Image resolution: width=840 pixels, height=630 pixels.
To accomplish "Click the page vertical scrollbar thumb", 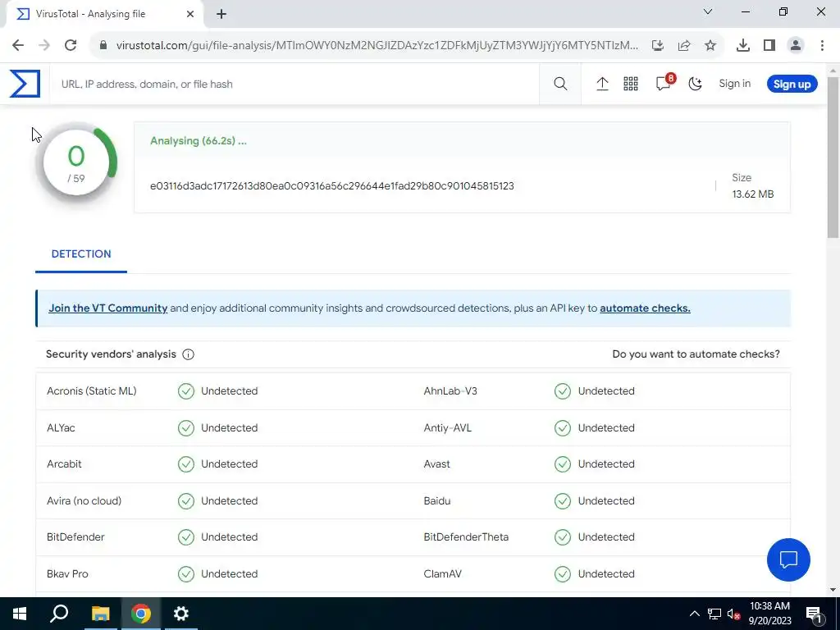I will tap(833, 157).
